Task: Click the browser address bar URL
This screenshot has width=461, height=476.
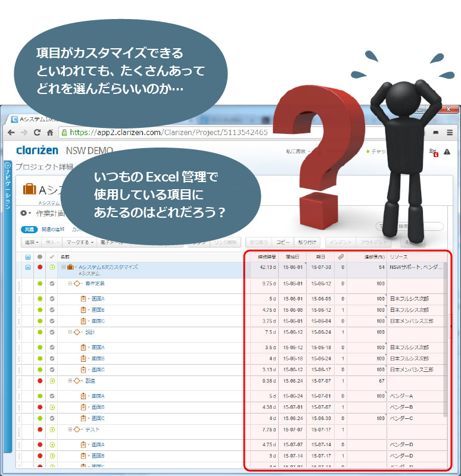Action: 169,132
